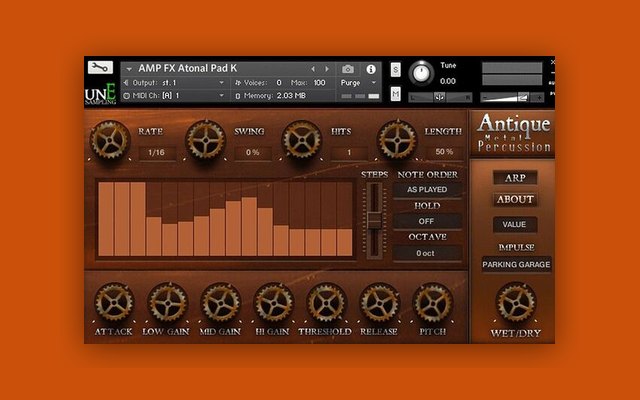Click the Attack gear knob

coord(114,302)
